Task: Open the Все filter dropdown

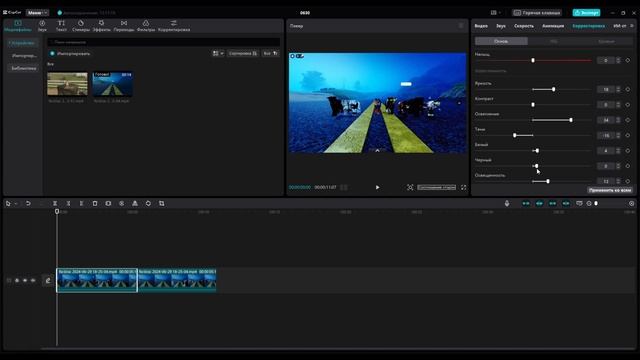Action: click(x=270, y=53)
